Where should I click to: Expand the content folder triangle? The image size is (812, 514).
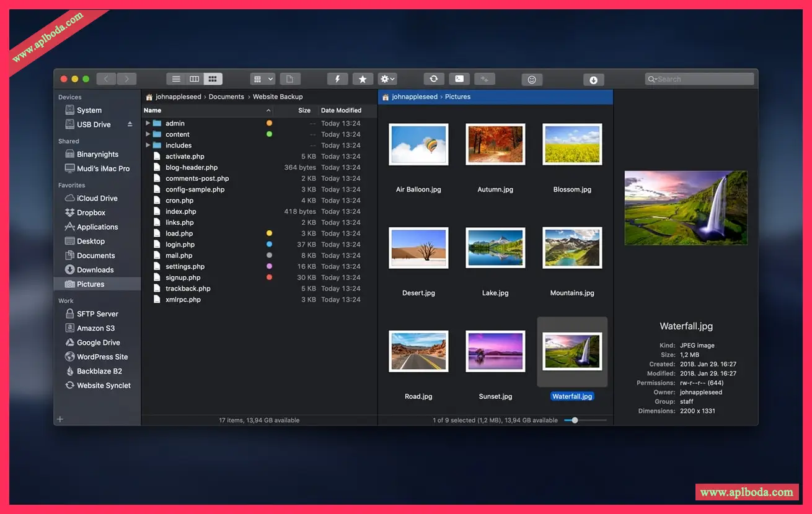(x=148, y=134)
